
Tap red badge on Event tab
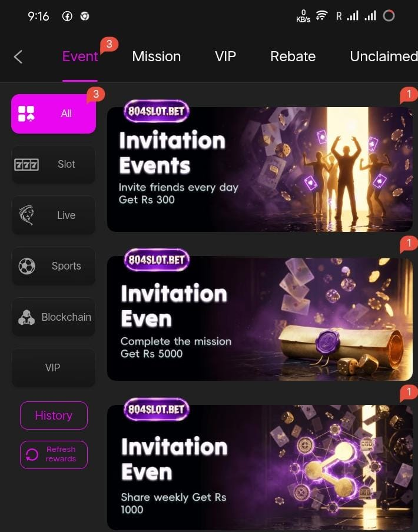[109, 45]
